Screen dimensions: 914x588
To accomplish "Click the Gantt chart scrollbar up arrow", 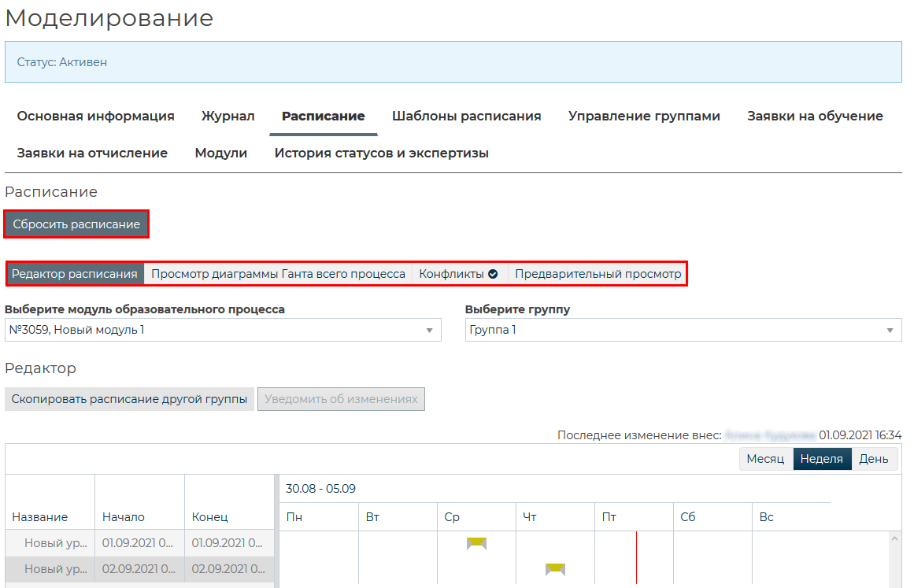I will point(894,538).
